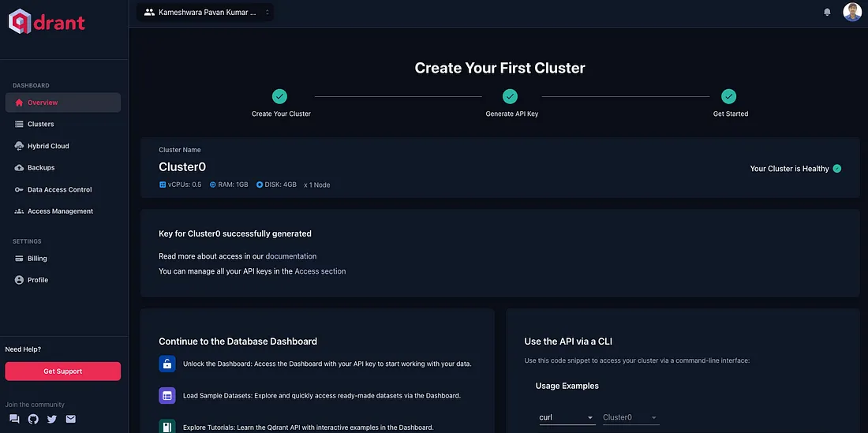Click the Create Your Cluster step checkmark

pos(279,96)
